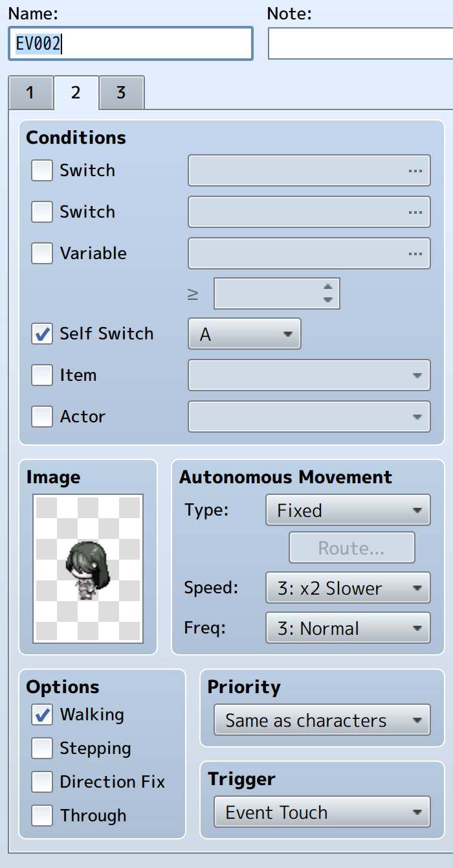Click the Note input field

360,43
